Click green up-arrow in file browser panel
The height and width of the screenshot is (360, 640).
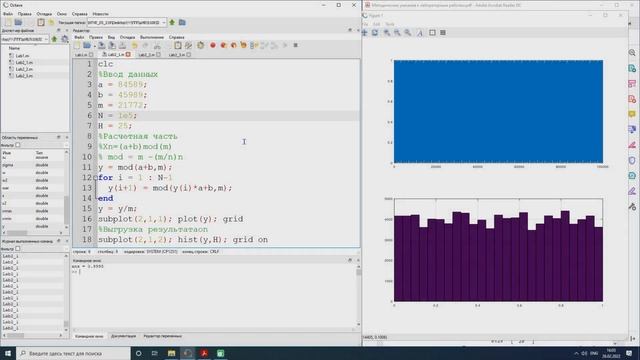pos(54,39)
